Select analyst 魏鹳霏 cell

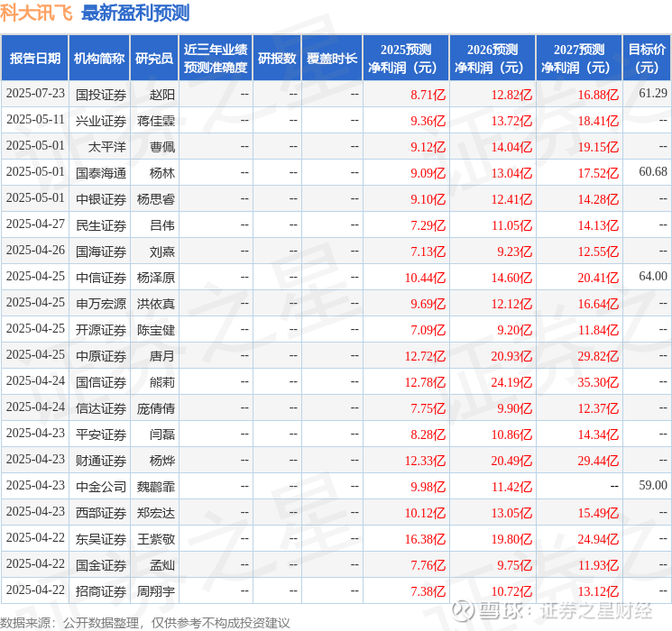coord(156,487)
